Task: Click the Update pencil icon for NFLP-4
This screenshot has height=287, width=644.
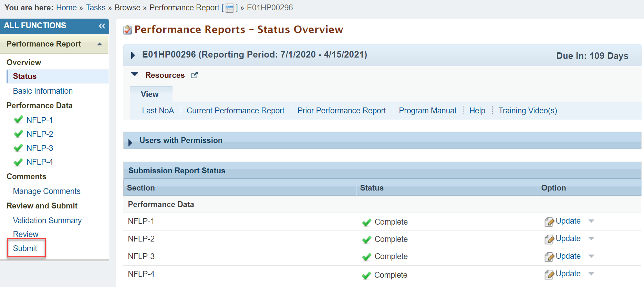Action: (549, 274)
